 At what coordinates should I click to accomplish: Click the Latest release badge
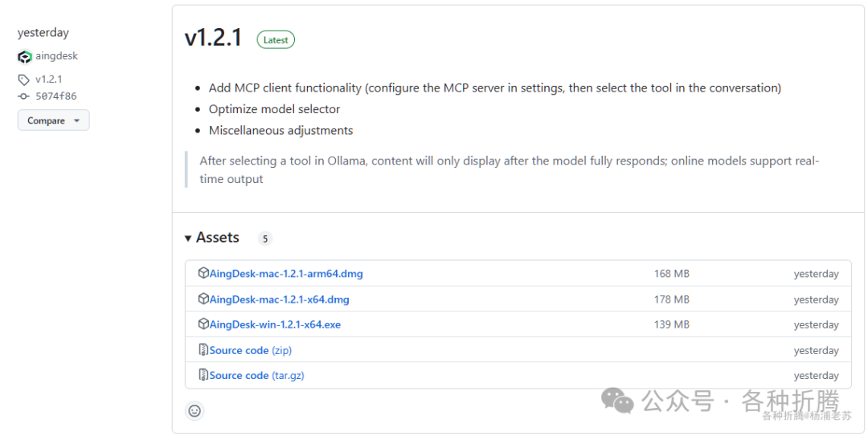click(276, 40)
